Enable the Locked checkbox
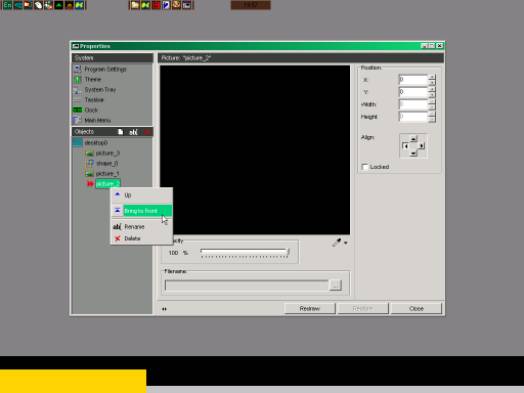The width and height of the screenshot is (524, 393). (x=365, y=167)
